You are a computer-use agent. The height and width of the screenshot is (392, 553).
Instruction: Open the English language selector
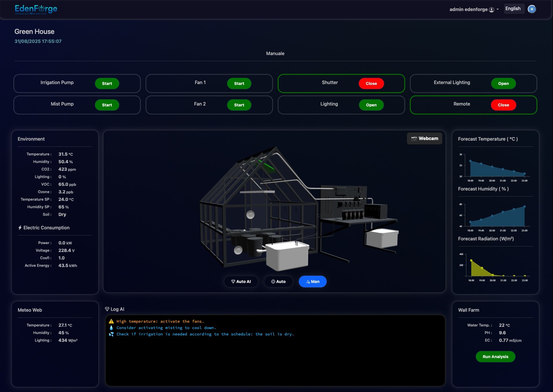513,9
